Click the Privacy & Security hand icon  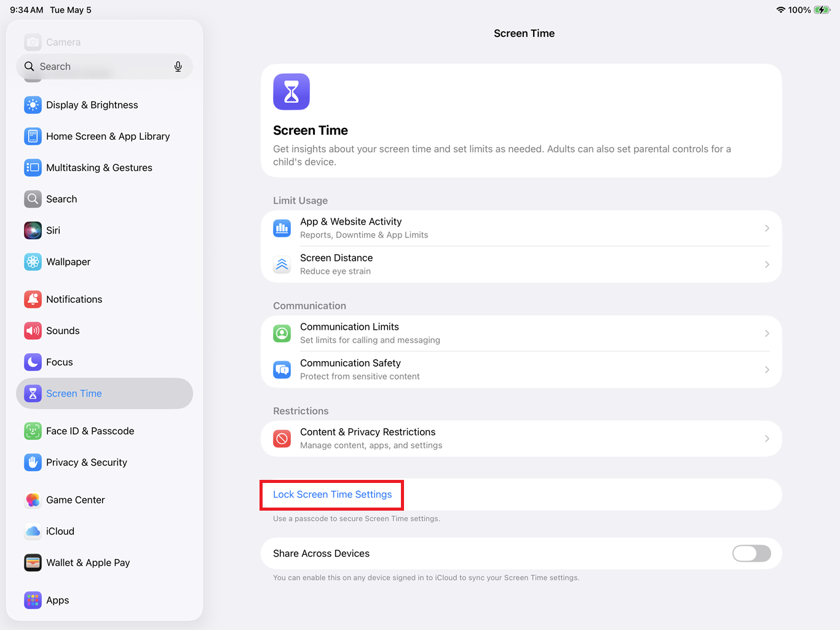coord(33,463)
